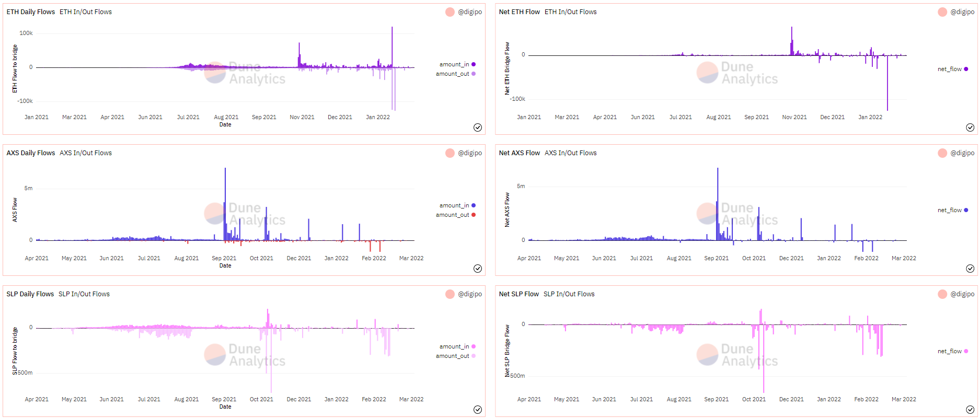Viewport: 980px width, 418px height.
Task: Click the checkmark icon in SLP Daily Flows panel
Action: (x=477, y=410)
